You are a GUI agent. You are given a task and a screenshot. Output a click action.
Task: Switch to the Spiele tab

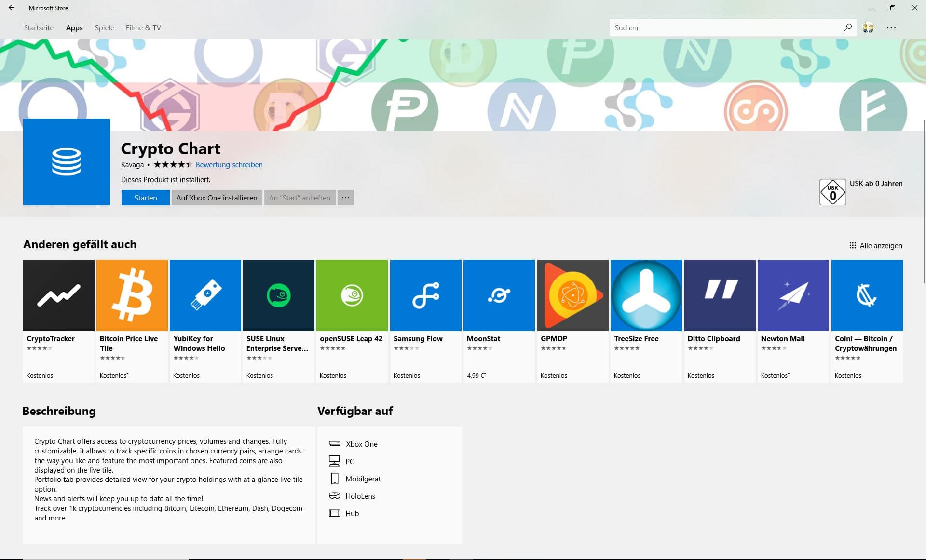tap(104, 28)
